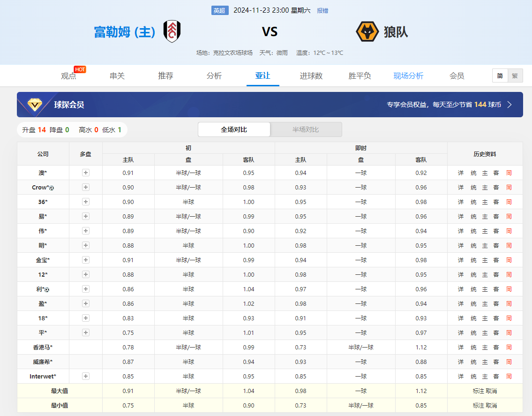Screen dimensions: 532x416
Task: Click the Fulham club crest icon
Action: point(172,31)
